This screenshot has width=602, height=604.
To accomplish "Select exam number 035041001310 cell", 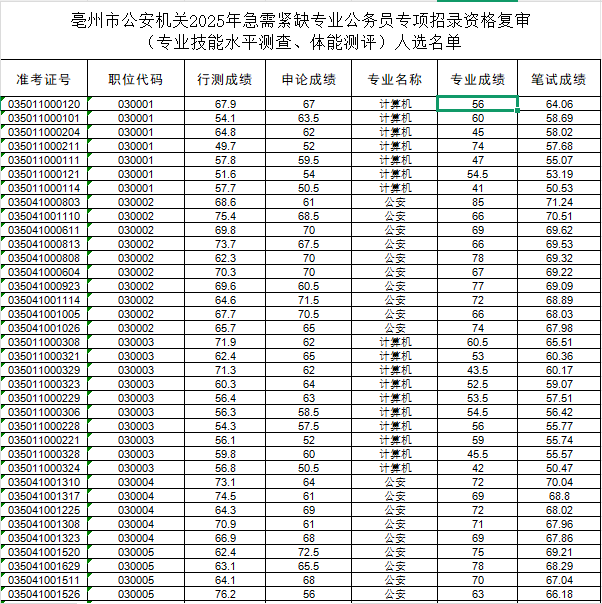I will [44, 482].
